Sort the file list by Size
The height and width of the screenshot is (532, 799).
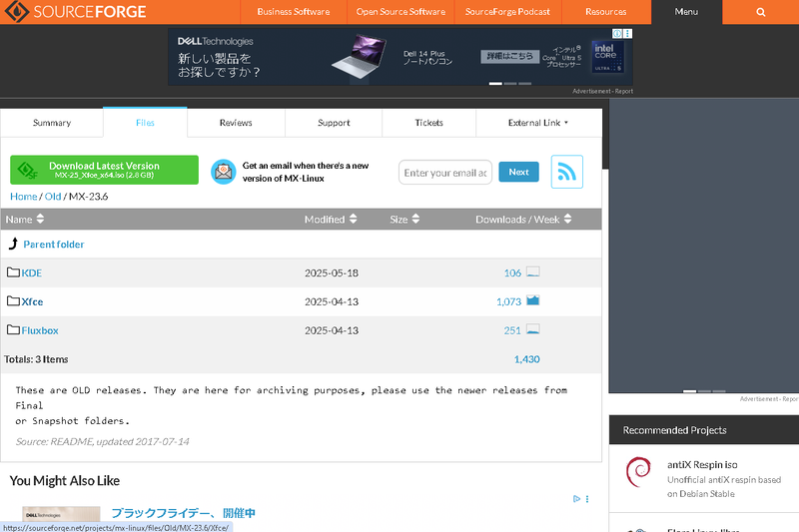coord(404,219)
